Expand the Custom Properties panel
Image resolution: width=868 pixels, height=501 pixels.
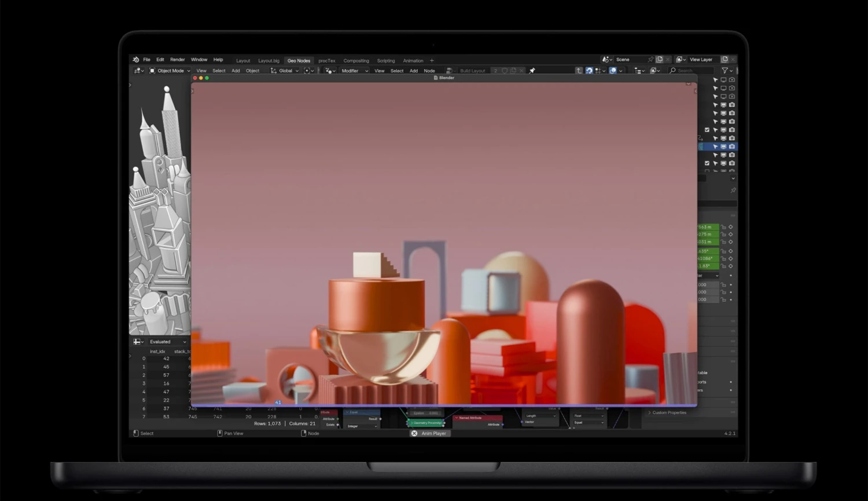pyautogui.click(x=668, y=412)
